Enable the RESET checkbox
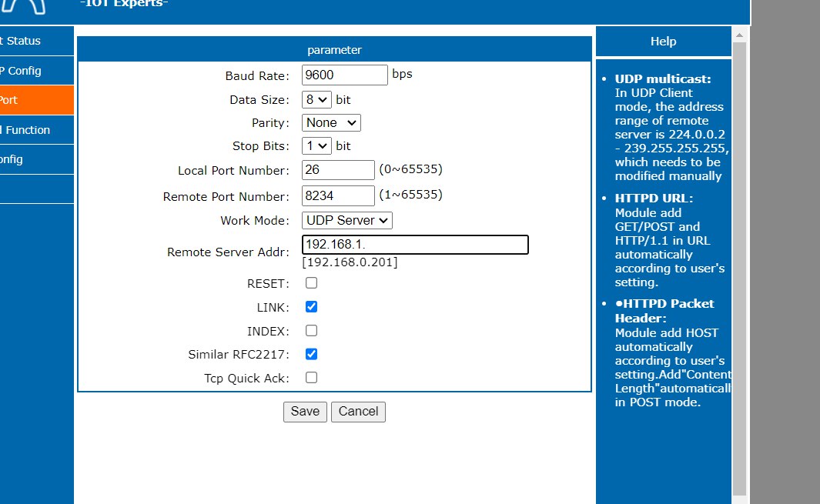This screenshot has height=504, width=820. (311, 283)
